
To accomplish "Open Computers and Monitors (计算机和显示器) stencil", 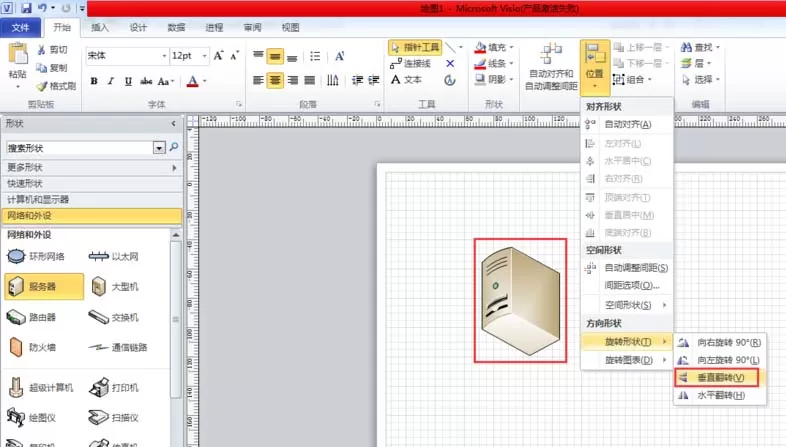I will [92, 199].
